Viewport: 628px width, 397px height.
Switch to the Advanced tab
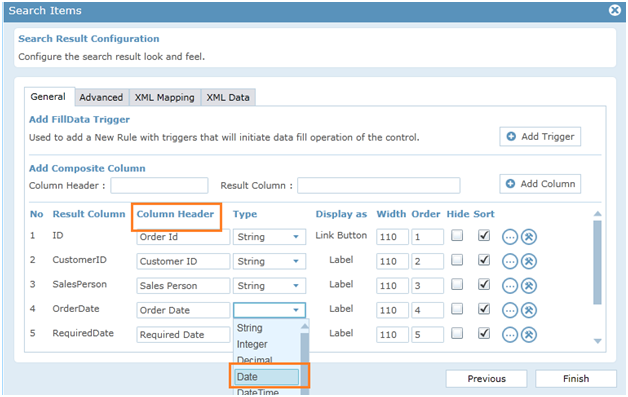(101, 97)
